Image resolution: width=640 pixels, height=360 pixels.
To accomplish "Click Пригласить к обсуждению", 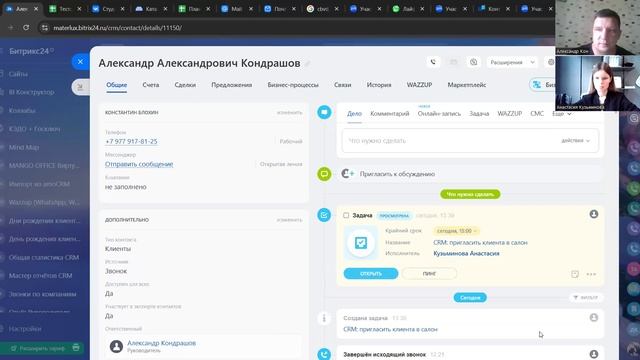I will click(397, 174).
